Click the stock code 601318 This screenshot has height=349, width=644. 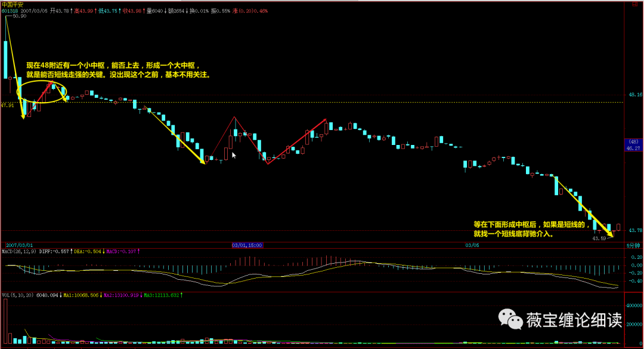pyautogui.click(x=10, y=11)
